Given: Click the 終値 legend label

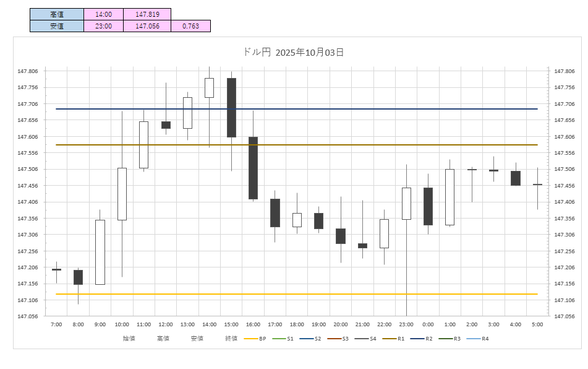Looking at the screenshot, I should pos(231,339).
